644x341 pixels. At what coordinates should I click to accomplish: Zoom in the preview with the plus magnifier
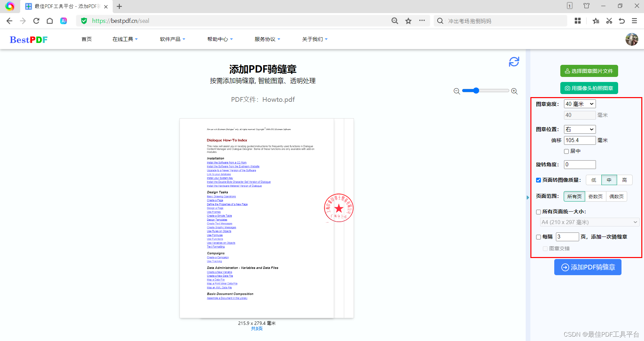click(x=514, y=91)
